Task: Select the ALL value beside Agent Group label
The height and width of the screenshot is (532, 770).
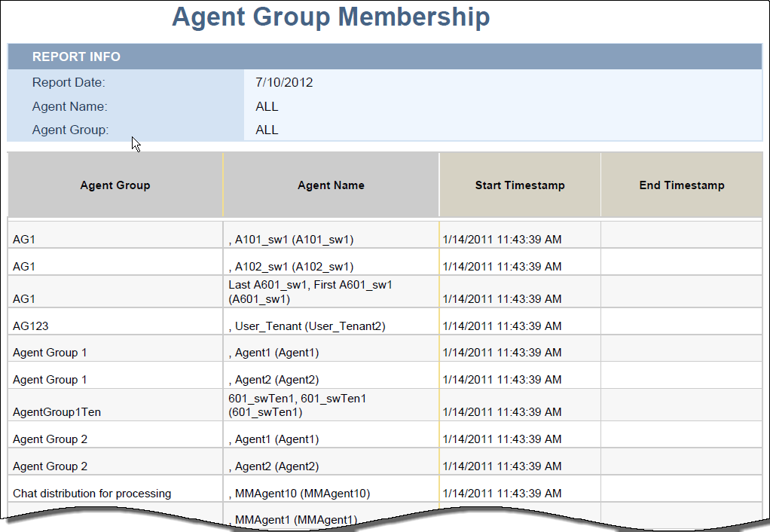Action: (x=267, y=130)
